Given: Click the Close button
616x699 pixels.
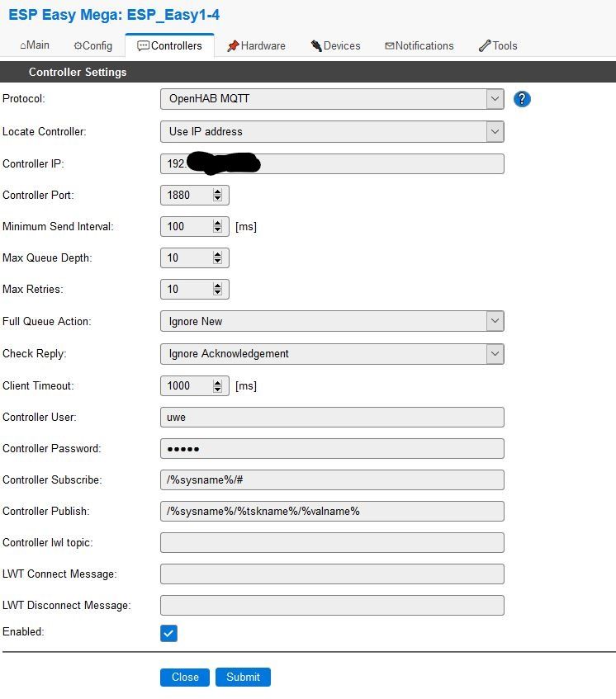Looking at the screenshot, I should tap(185, 677).
